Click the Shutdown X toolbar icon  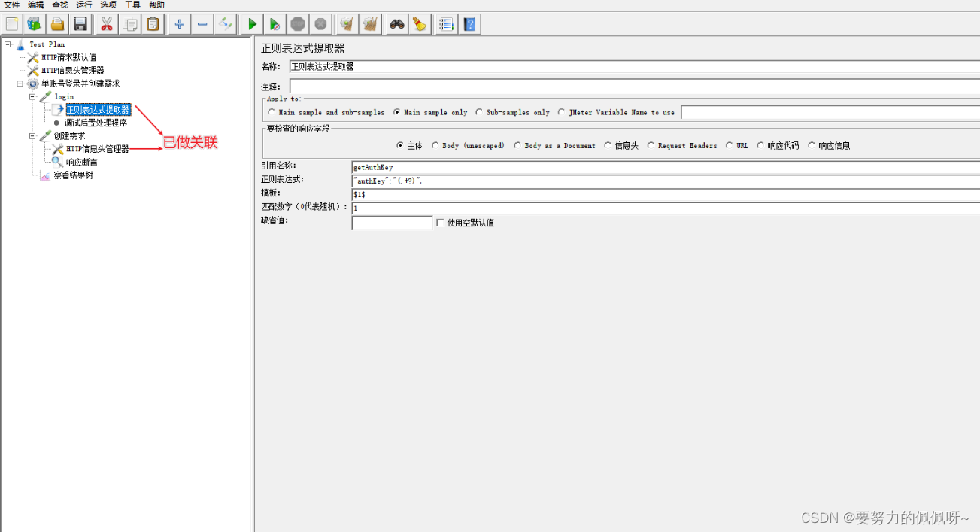click(320, 24)
